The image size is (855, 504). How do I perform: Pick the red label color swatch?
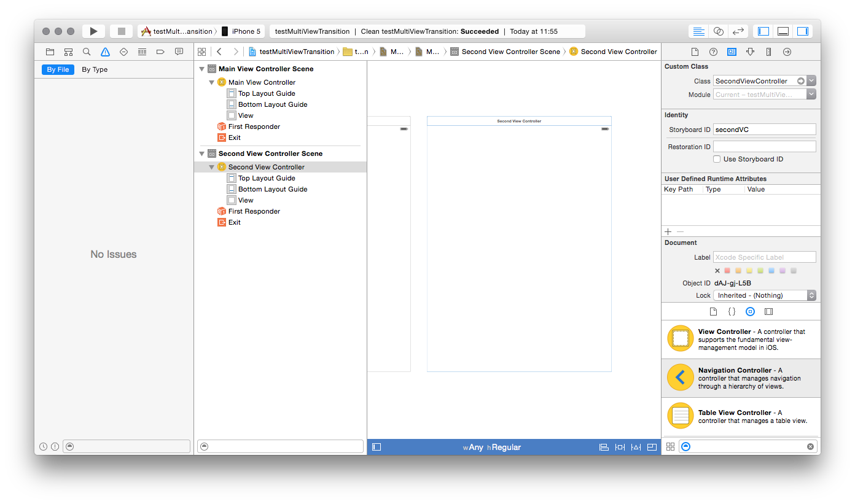728,271
